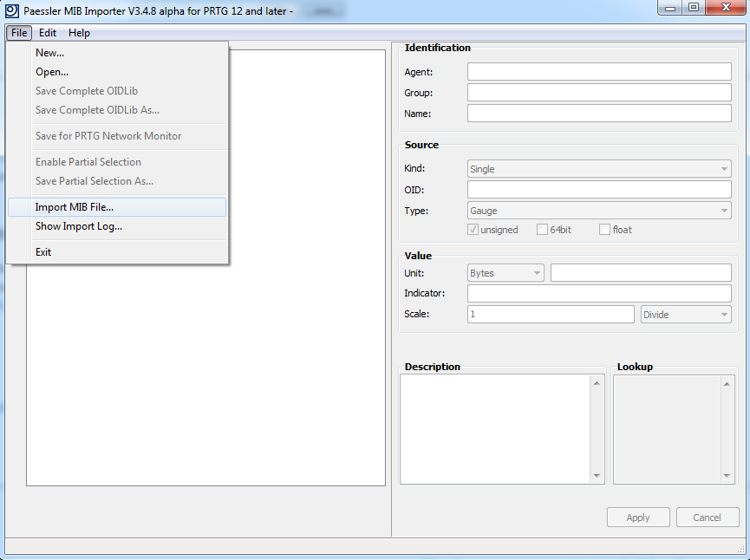Close the MIB Importer window
750x560 pixels.
[726, 8]
